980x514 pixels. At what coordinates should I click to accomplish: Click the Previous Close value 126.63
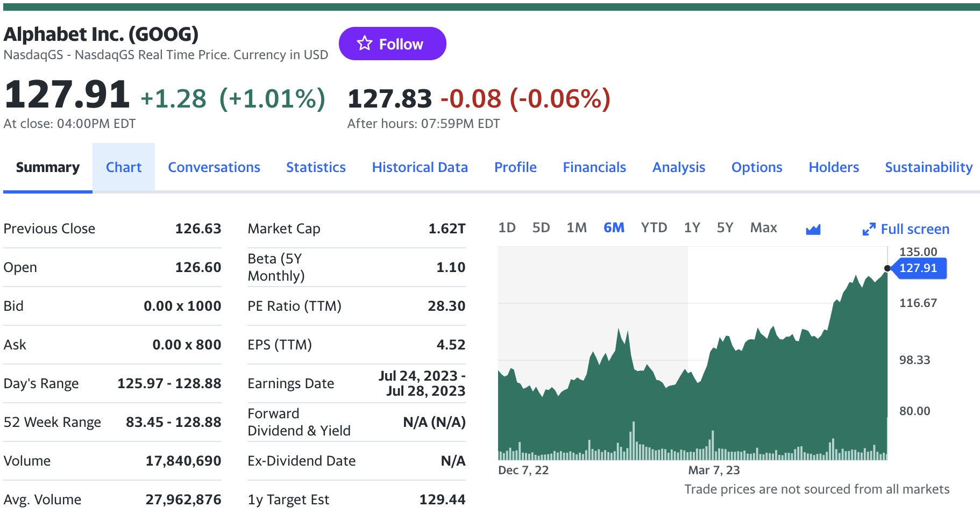pyautogui.click(x=198, y=229)
